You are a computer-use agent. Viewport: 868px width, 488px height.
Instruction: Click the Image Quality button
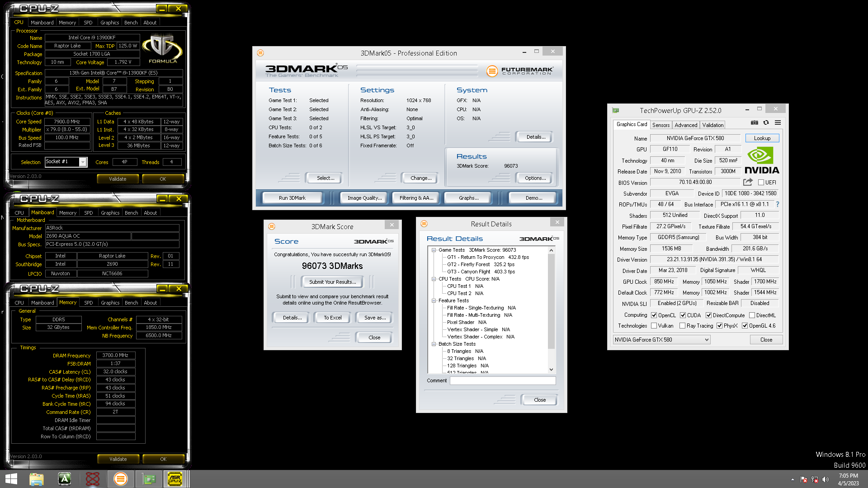[364, 198]
